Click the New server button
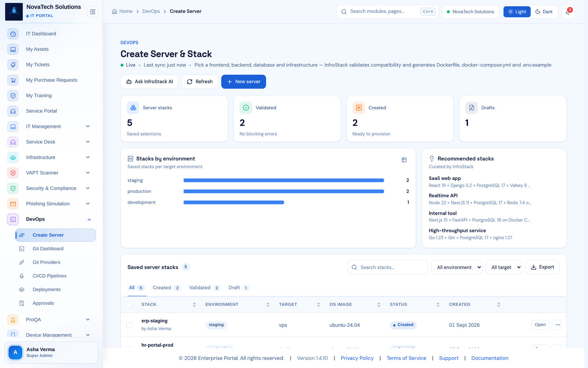The width and height of the screenshot is (588, 368). (244, 82)
